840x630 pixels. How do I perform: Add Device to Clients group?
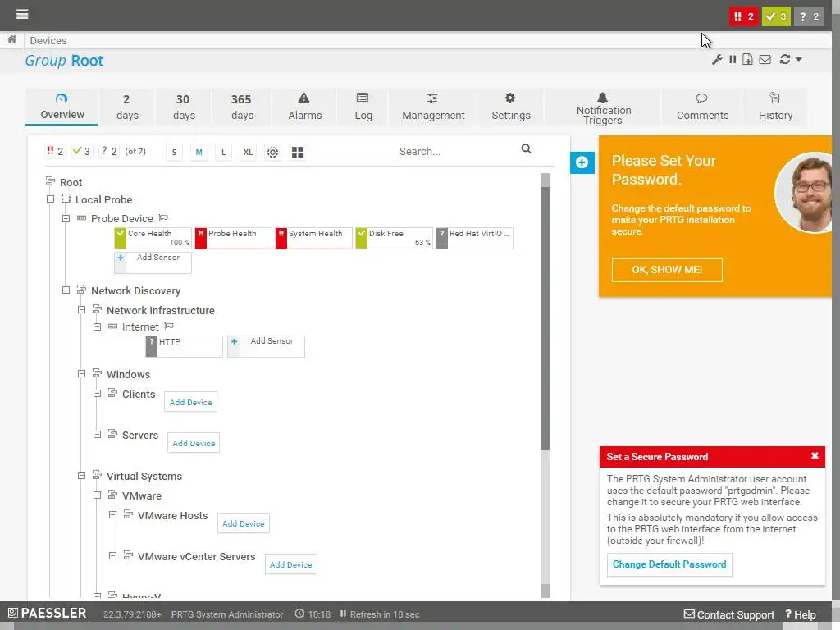190,402
